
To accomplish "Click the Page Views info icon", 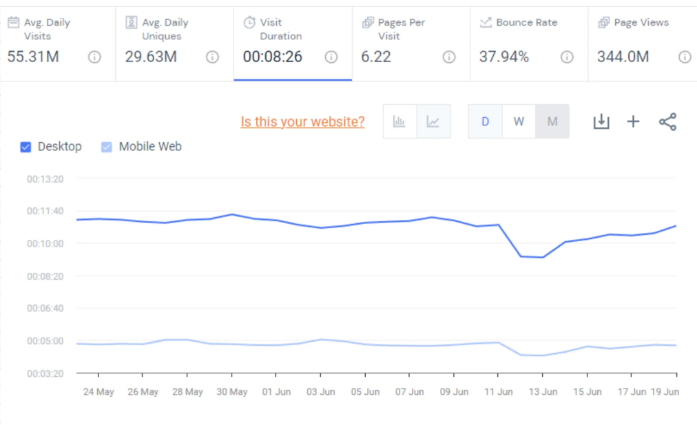I will [x=685, y=57].
